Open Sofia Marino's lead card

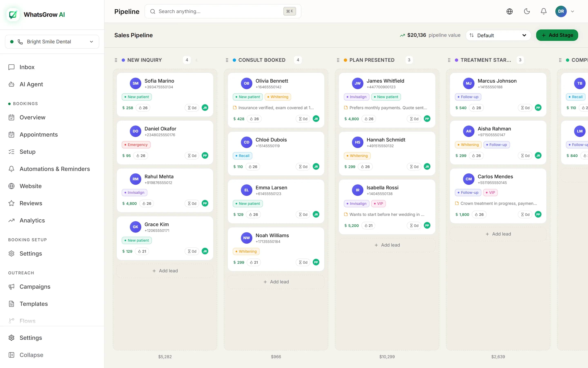(165, 95)
